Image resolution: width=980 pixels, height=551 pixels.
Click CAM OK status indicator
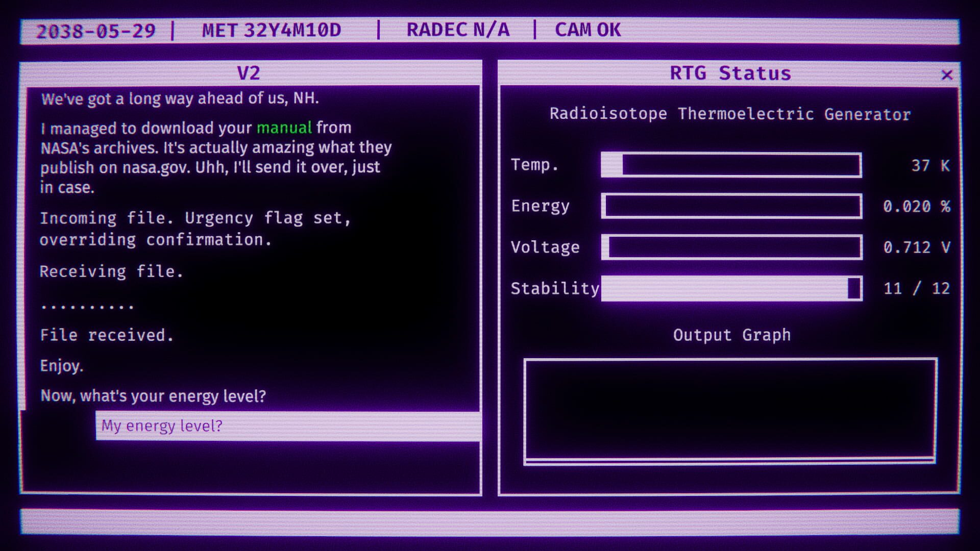[x=587, y=30]
